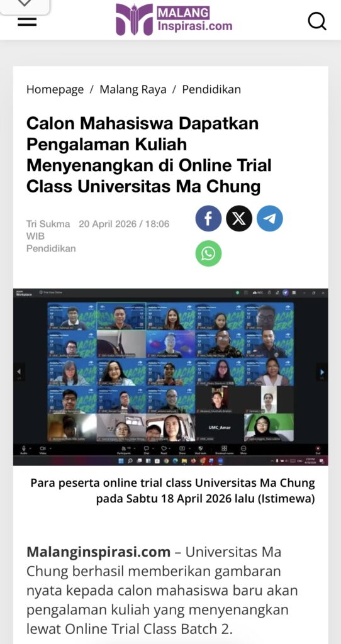Click the Participants icon in the Zoom toolbar
Viewport: 341px width, 644px height.
[x=123, y=450]
